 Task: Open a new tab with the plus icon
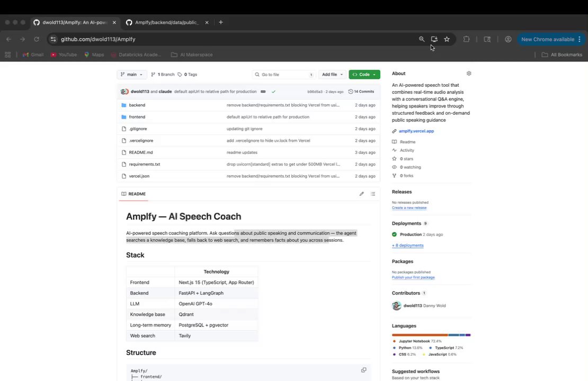(x=221, y=22)
